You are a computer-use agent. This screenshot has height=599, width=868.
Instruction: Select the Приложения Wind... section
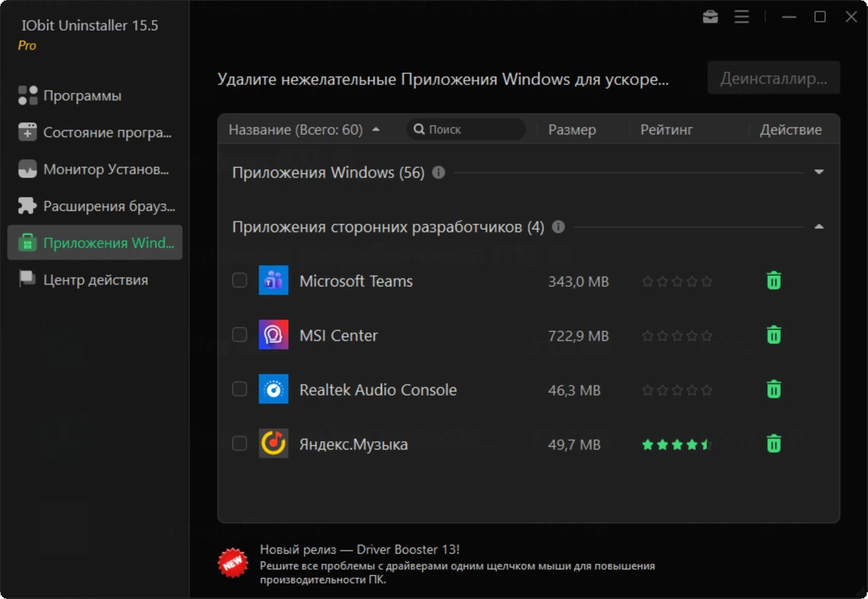(x=95, y=242)
